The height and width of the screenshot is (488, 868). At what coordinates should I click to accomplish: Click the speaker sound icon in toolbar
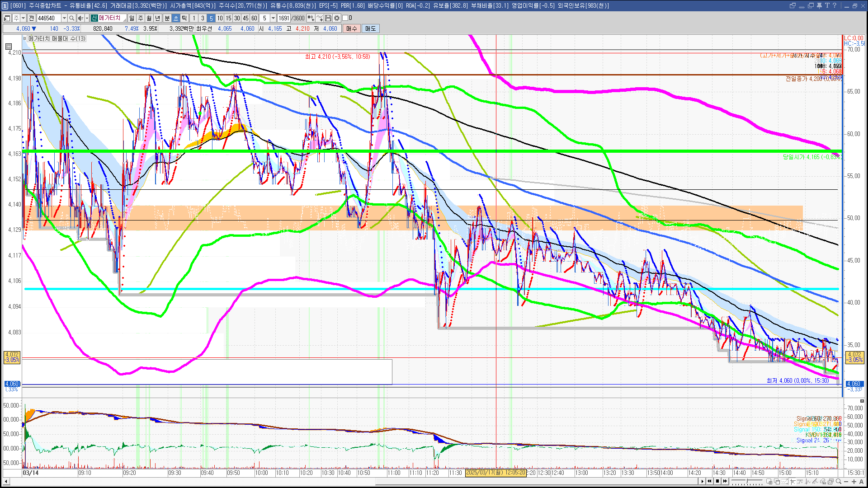(80, 18)
